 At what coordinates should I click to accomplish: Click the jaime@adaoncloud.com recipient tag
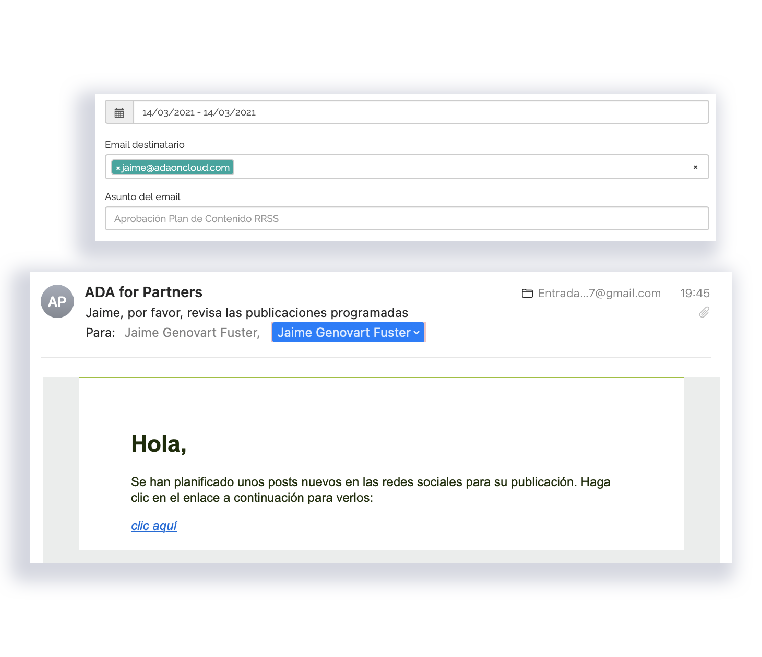click(x=176, y=168)
